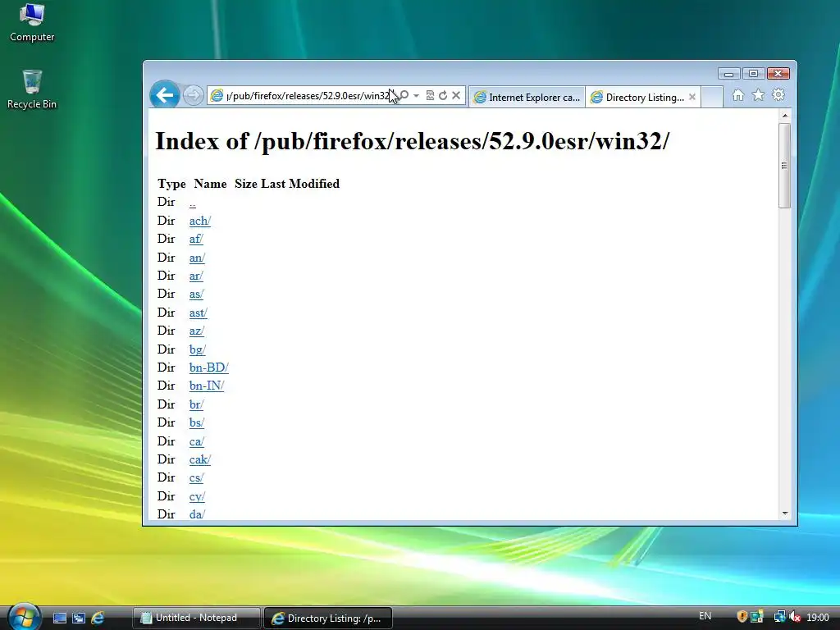
Task: Open the ast/ directory link
Action: [199, 313]
